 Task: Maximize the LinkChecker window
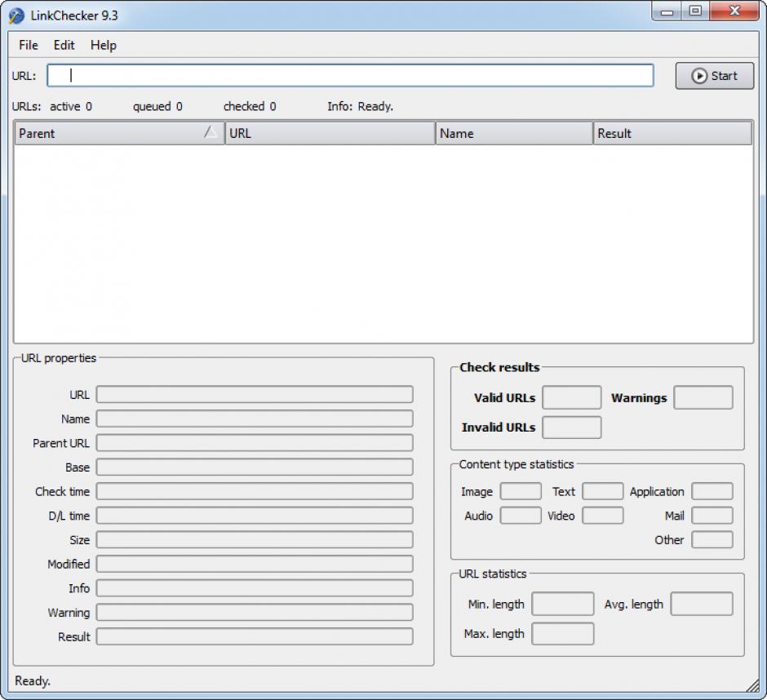coord(695,11)
